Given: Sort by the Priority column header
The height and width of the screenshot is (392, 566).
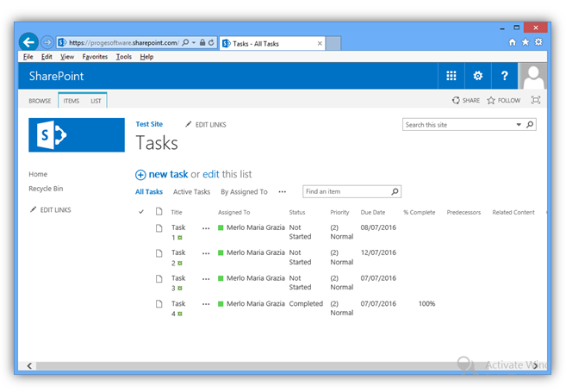Looking at the screenshot, I should click(x=339, y=212).
